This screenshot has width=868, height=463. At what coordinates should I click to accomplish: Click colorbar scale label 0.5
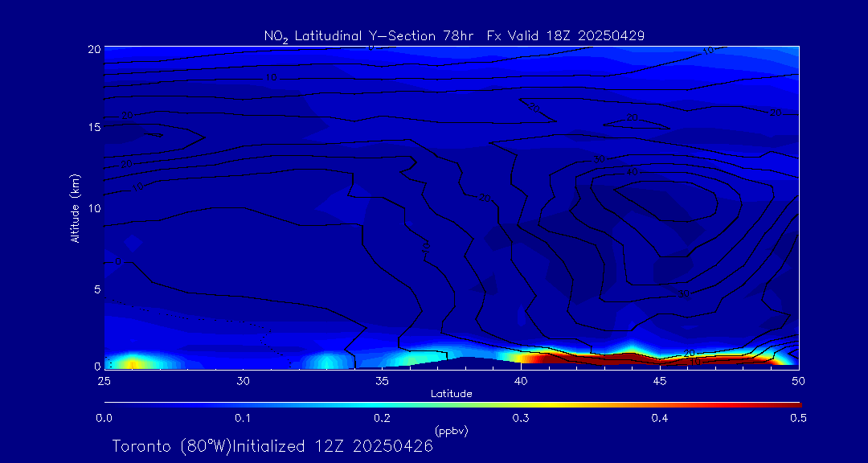(x=799, y=418)
